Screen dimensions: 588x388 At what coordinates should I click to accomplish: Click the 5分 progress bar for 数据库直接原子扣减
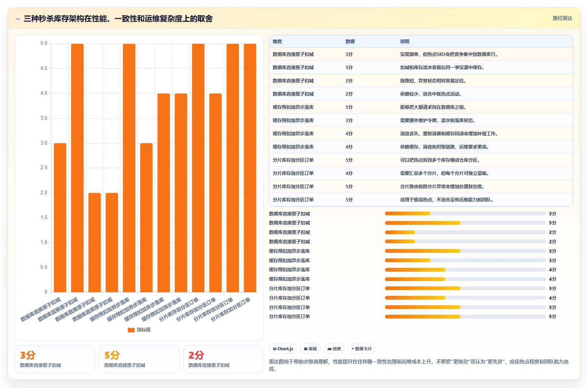click(465, 223)
